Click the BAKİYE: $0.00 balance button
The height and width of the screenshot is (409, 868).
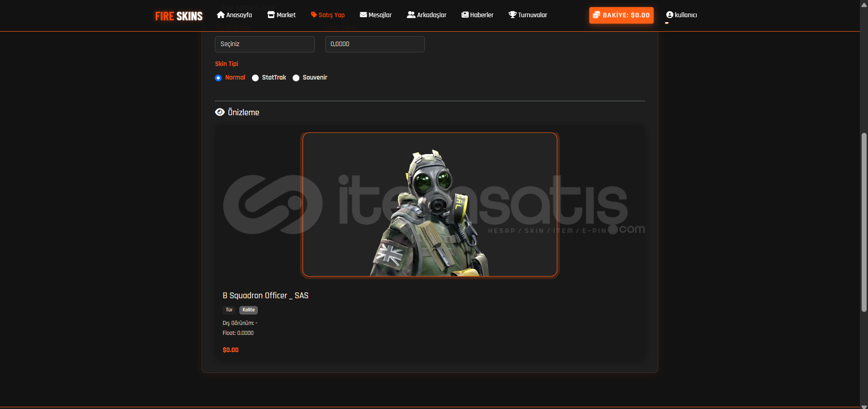tap(621, 15)
